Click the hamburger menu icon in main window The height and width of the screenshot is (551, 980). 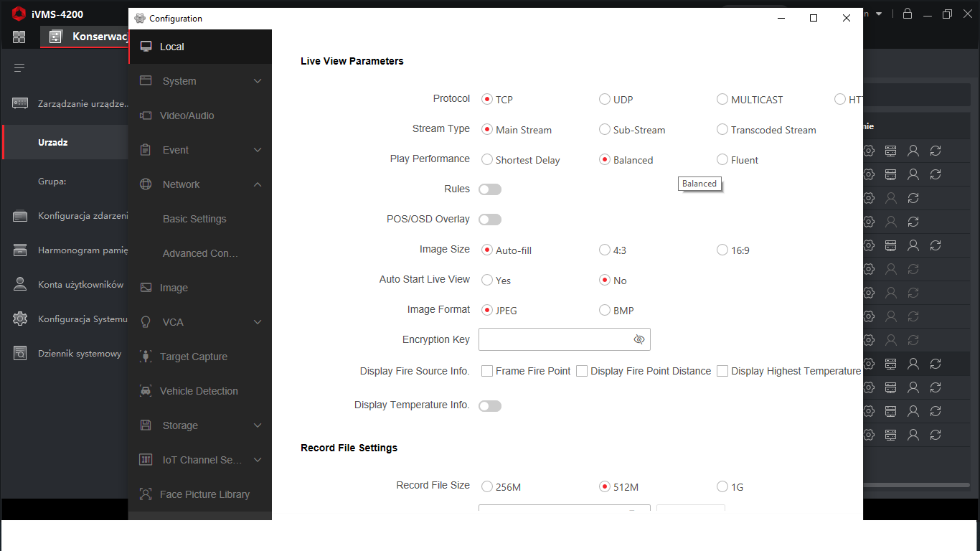coord(19,68)
